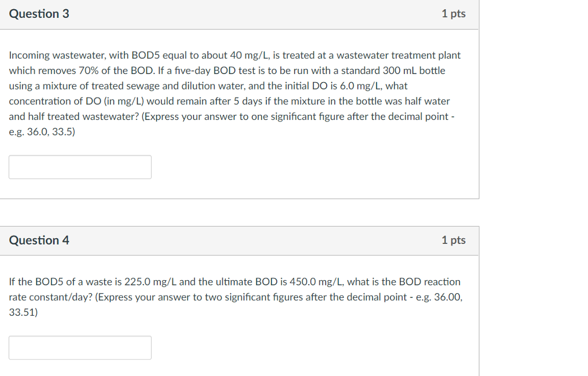
Task: Click the empty answer field under Question 3
Action: (80, 166)
